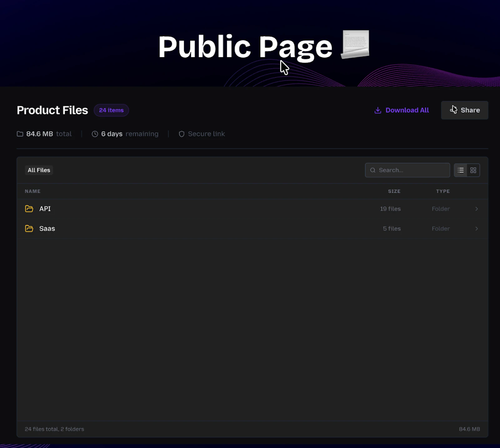The width and height of the screenshot is (500, 448).
Task: Click the NAME column header
Action: [x=32, y=191]
